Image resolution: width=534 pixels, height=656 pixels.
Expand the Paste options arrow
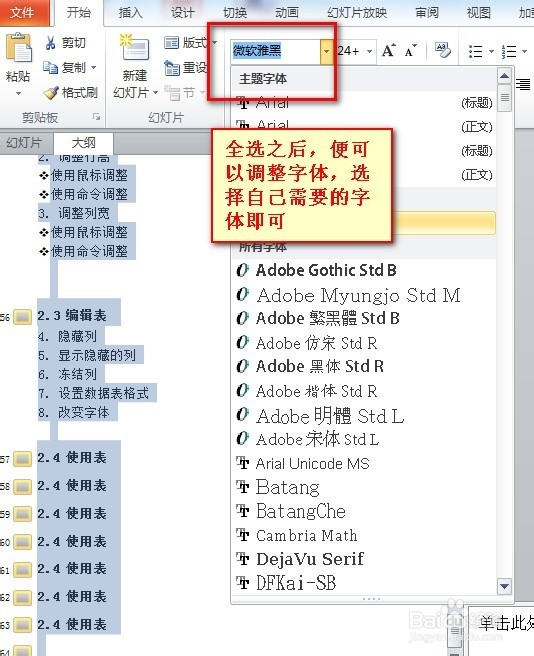tap(18, 93)
